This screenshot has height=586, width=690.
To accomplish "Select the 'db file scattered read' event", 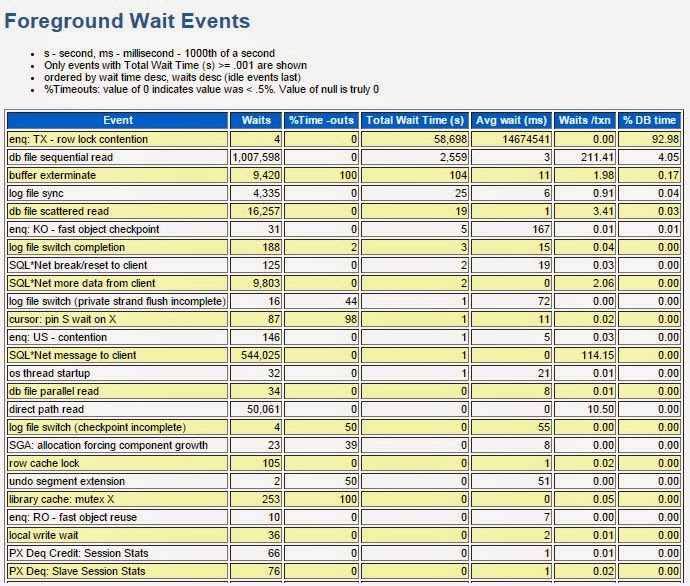I will [x=118, y=212].
